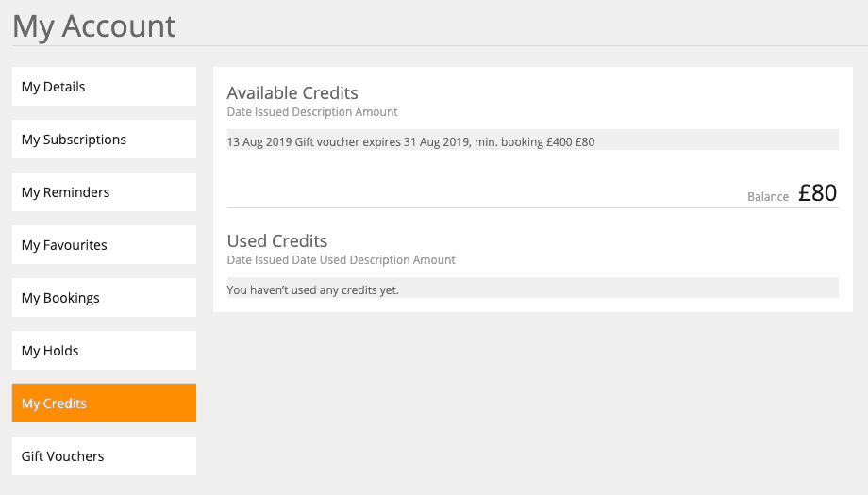Click the Balance label

click(767, 197)
